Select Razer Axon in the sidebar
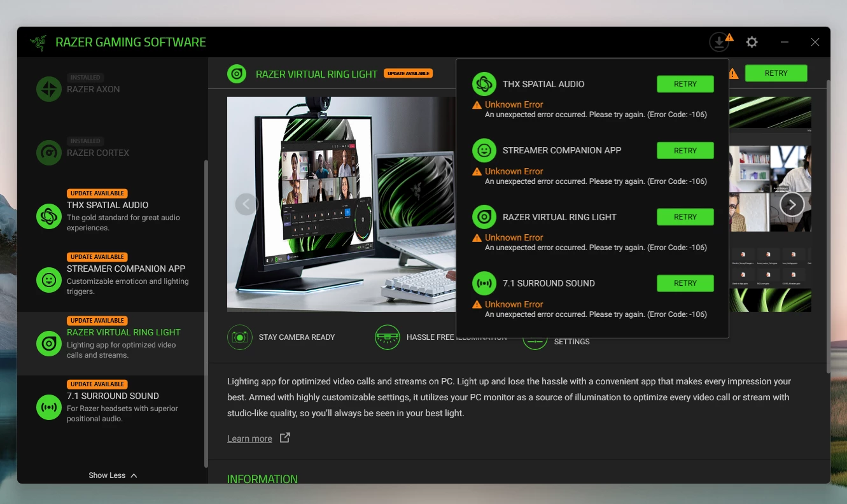Viewport: 847px width, 504px height. tap(111, 89)
